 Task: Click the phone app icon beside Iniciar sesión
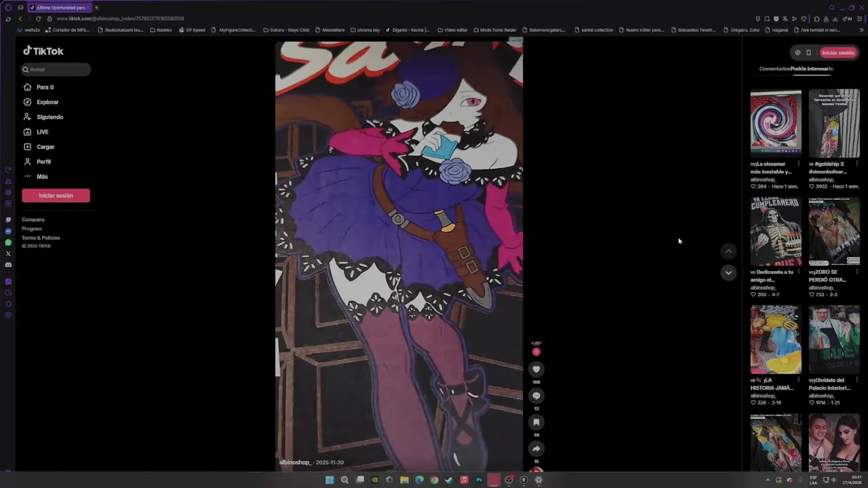tap(808, 52)
